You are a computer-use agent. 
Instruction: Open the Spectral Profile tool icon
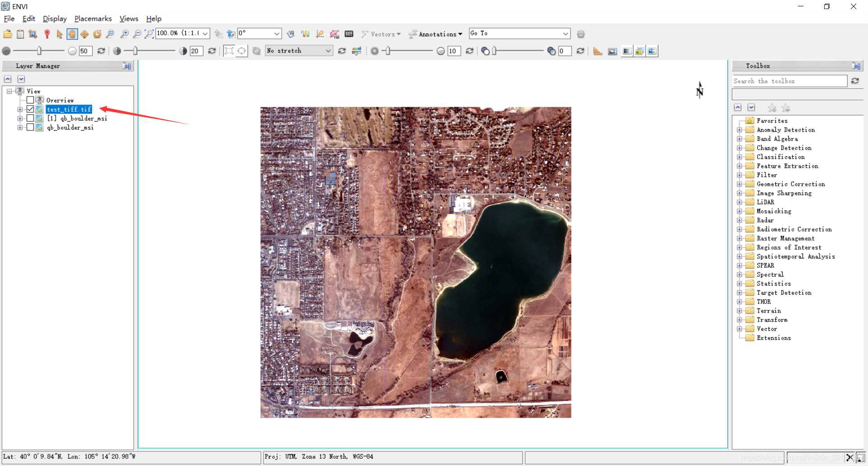point(305,34)
